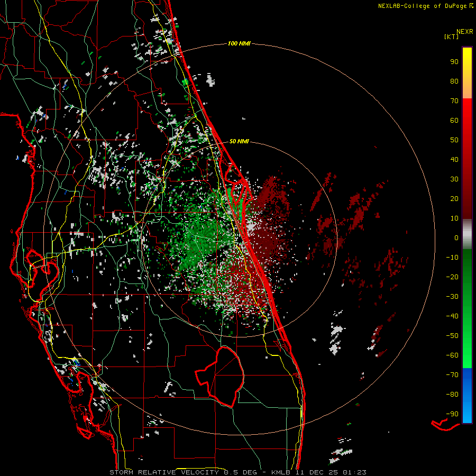
Task: Click the 50 value on the velocity scale
Action: click(x=454, y=140)
